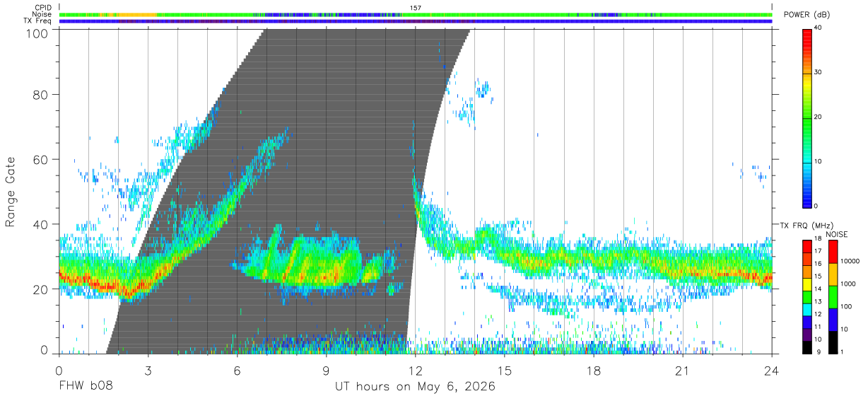Click the time axis tick 24
The image size is (868, 401).
pyautogui.click(x=771, y=371)
